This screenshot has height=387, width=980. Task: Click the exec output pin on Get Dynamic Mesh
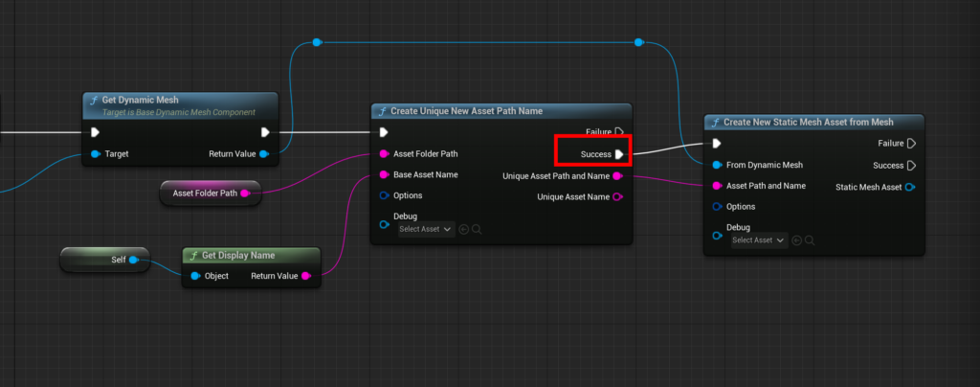pyautogui.click(x=265, y=132)
